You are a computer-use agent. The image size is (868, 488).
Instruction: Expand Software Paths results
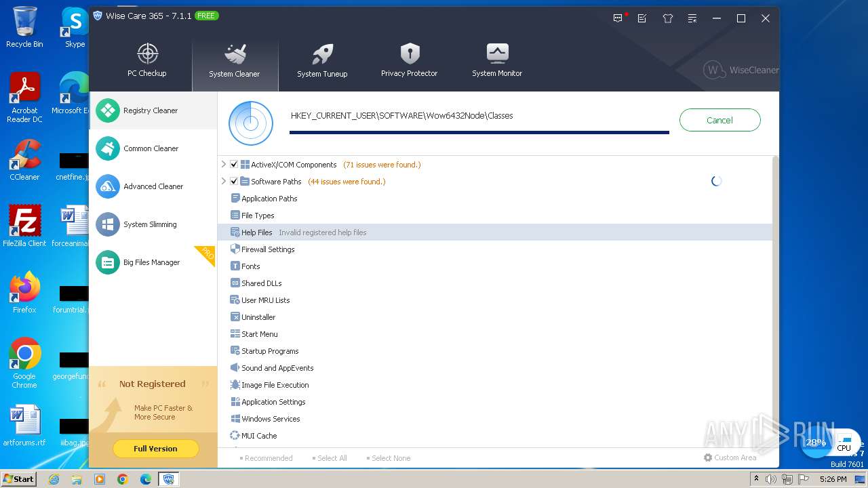(x=224, y=181)
